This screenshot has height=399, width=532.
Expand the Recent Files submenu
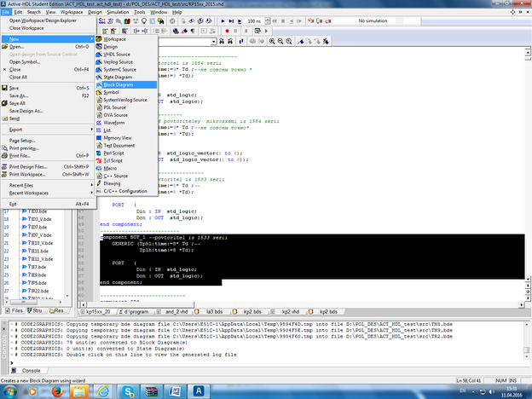click(21, 184)
